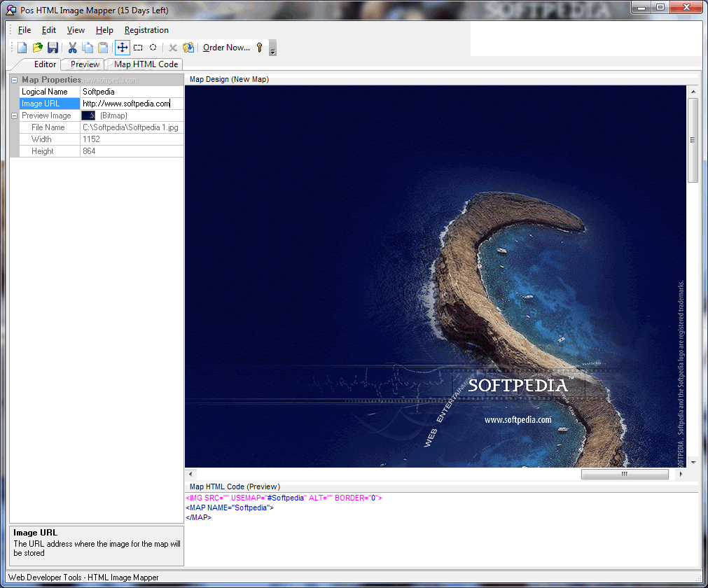Copy using the toolbar copy icon

88,48
